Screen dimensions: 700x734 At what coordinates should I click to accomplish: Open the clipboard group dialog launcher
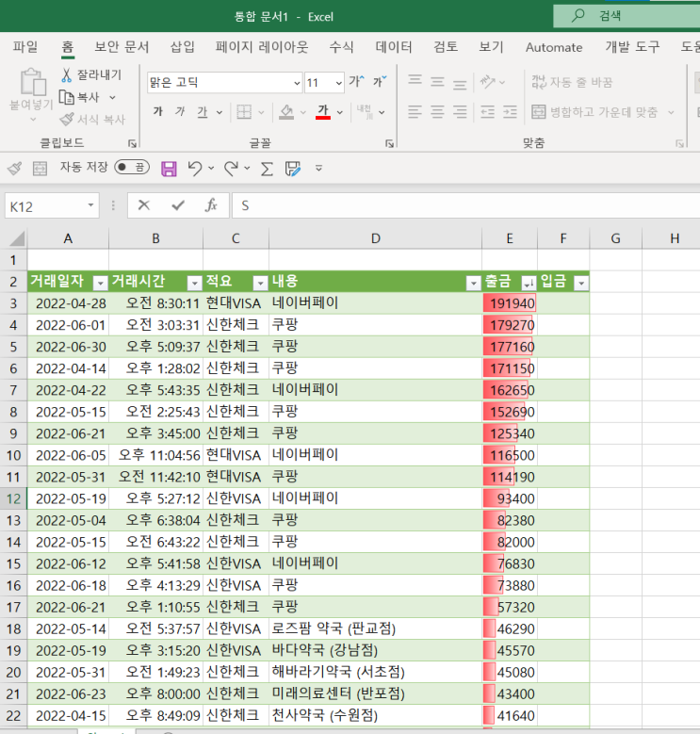[x=133, y=144]
